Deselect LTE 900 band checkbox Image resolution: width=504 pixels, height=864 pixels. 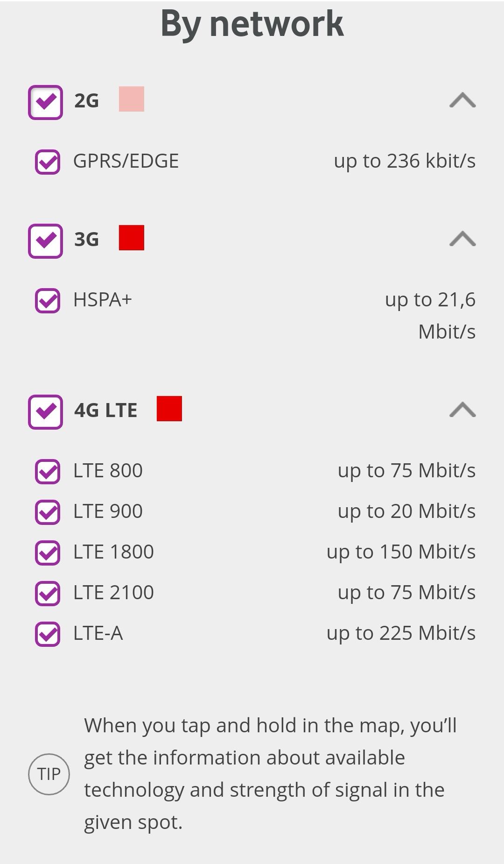pos(48,512)
